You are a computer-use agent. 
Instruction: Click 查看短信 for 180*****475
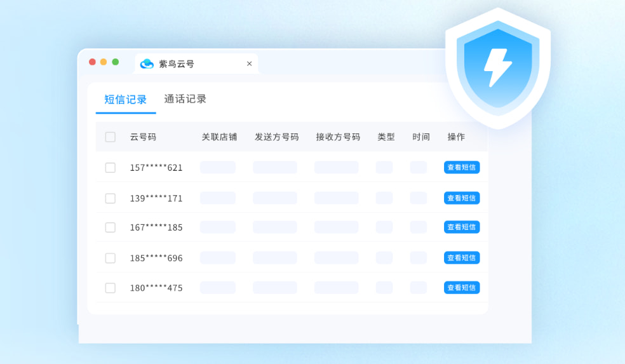tap(462, 288)
